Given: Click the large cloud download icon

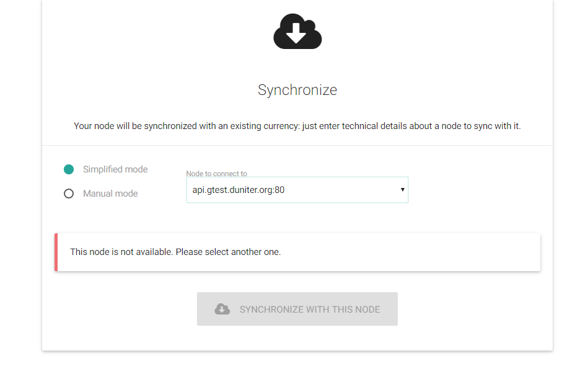Looking at the screenshot, I should [297, 31].
